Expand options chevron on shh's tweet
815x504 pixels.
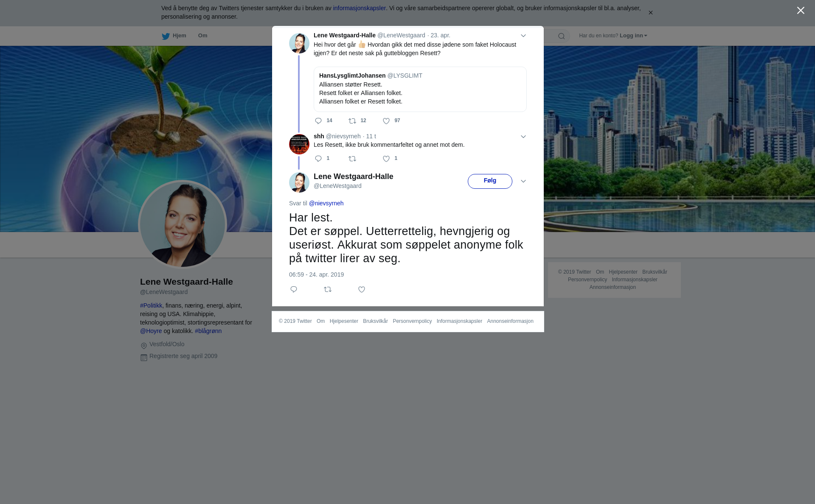(523, 137)
